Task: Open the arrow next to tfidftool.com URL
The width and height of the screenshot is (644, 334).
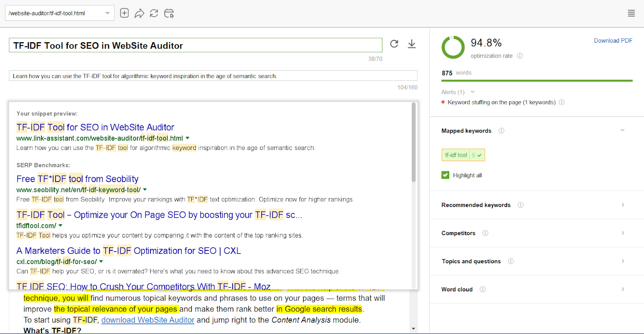Action: (x=60, y=225)
